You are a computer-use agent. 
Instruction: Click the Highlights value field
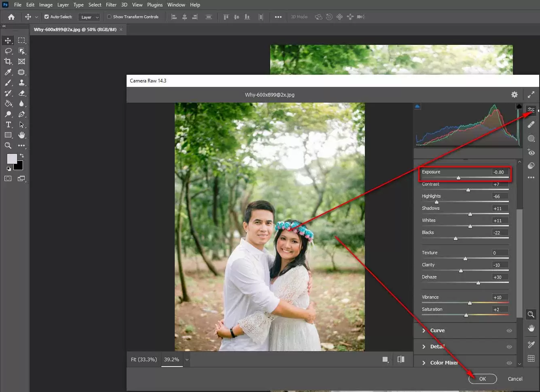[x=500, y=196]
